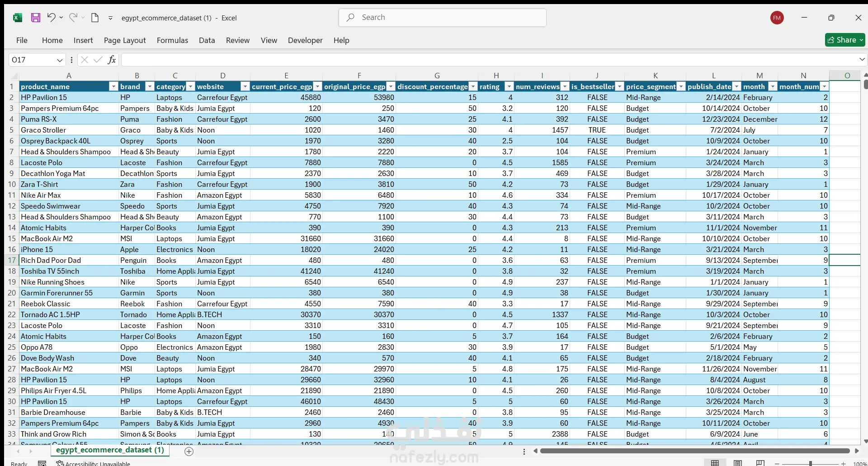This screenshot has width=868, height=466.
Task: Switch to Normal view icon
Action: (715, 463)
